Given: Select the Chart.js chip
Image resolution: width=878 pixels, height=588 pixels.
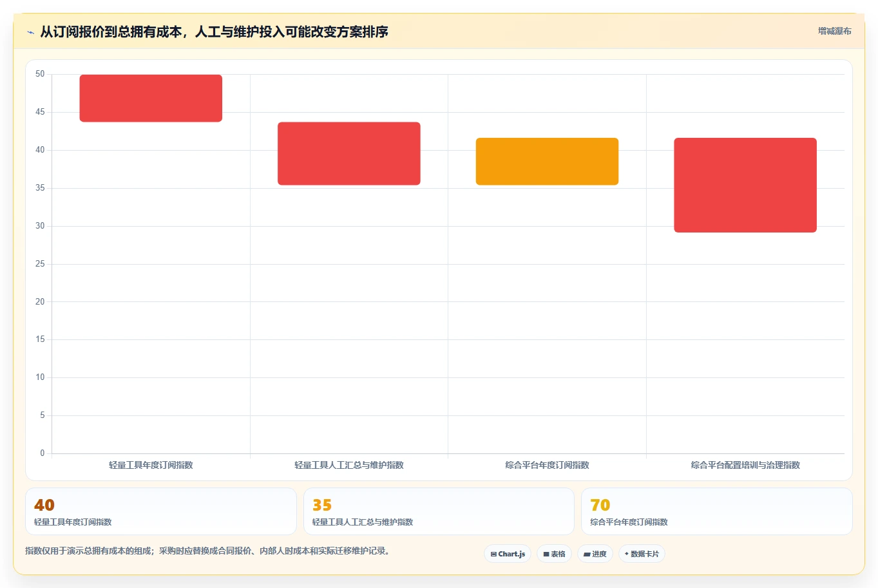Looking at the screenshot, I should (508, 554).
